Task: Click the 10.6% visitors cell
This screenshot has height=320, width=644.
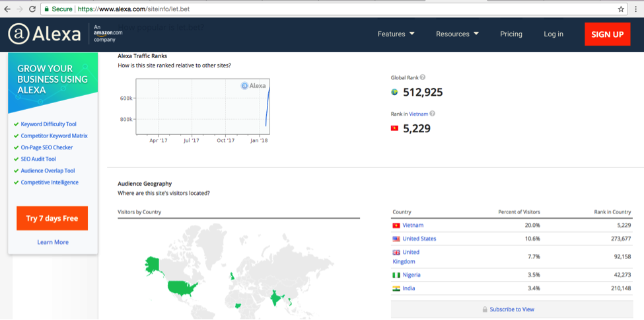Action: tap(534, 239)
